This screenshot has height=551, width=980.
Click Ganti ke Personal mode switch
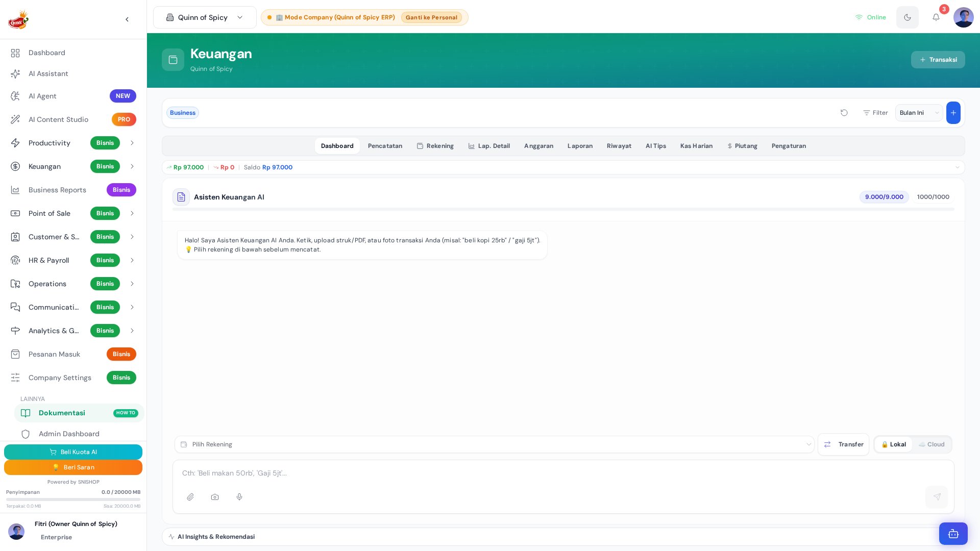431,17
